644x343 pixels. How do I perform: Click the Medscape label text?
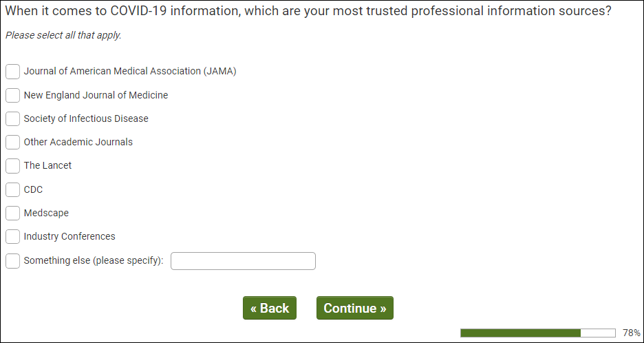coord(46,213)
